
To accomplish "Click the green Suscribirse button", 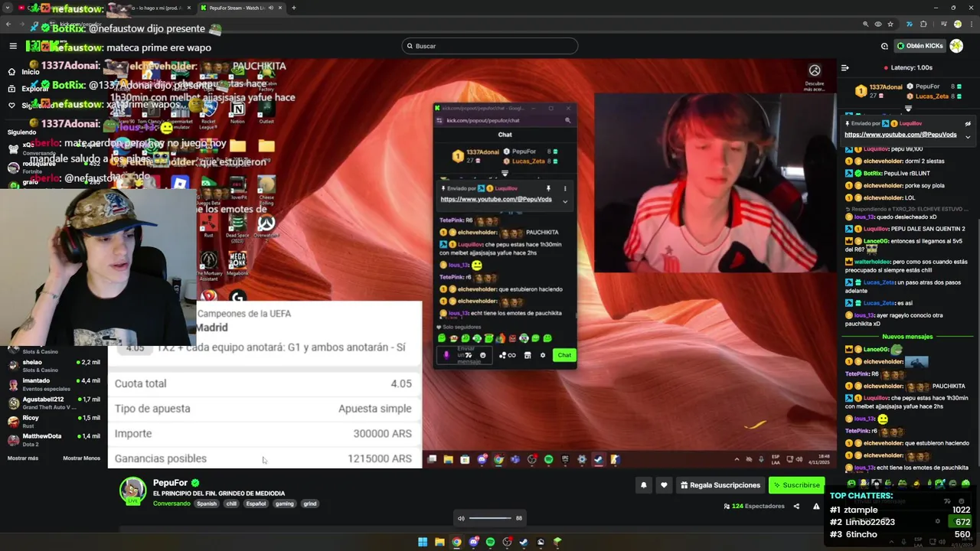I will tap(796, 485).
